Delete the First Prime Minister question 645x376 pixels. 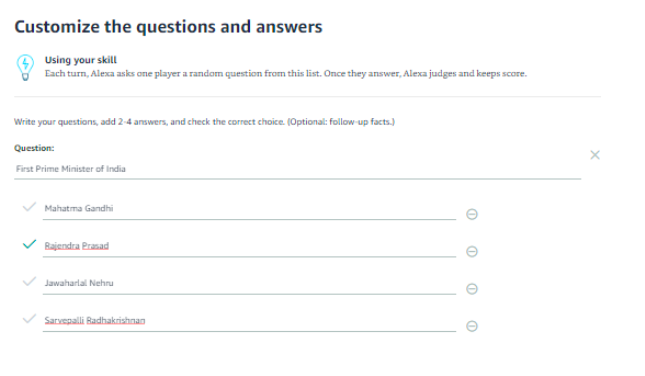[595, 155]
